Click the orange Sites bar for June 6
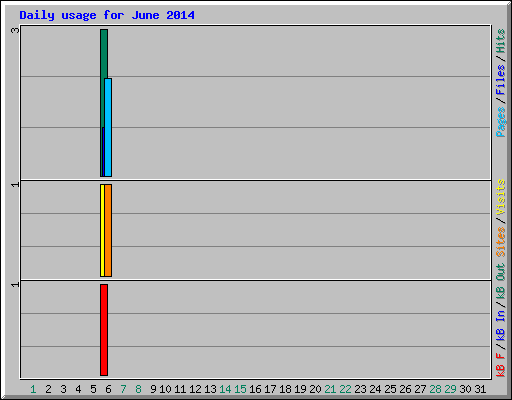The image size is (512, 400). [108, 230]
